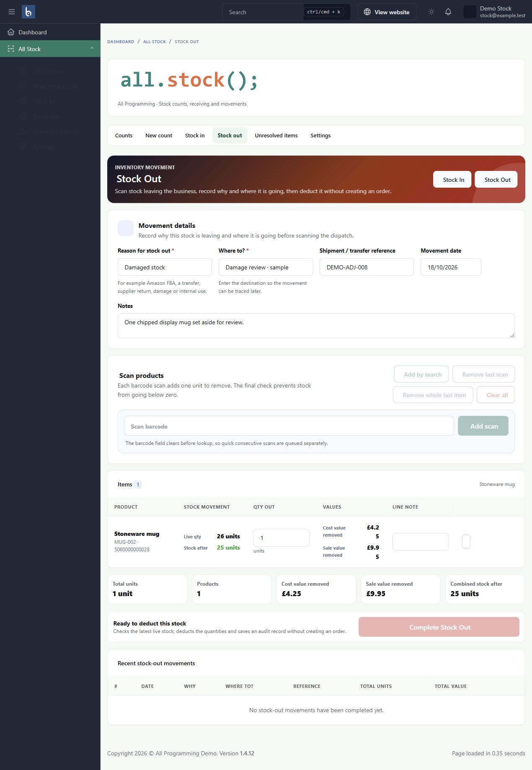
Task: Switch theme with the sun icon
Action: click(x=431, y=12)
